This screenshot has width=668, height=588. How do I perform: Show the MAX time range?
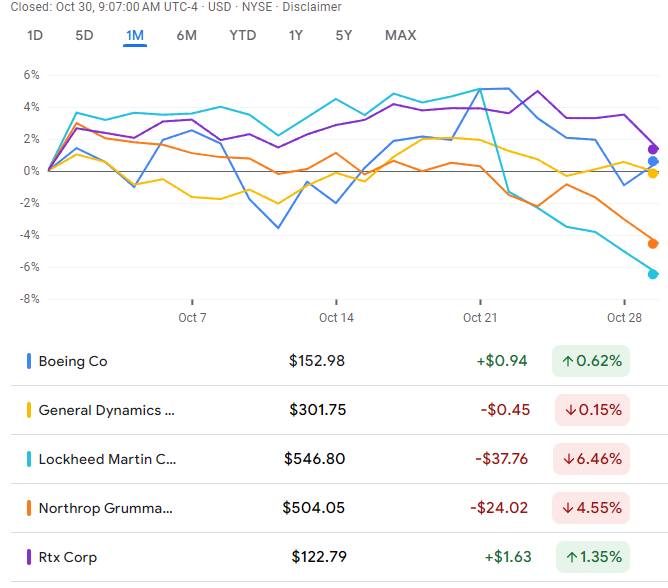pyautogui.click(x=400, y=36)
